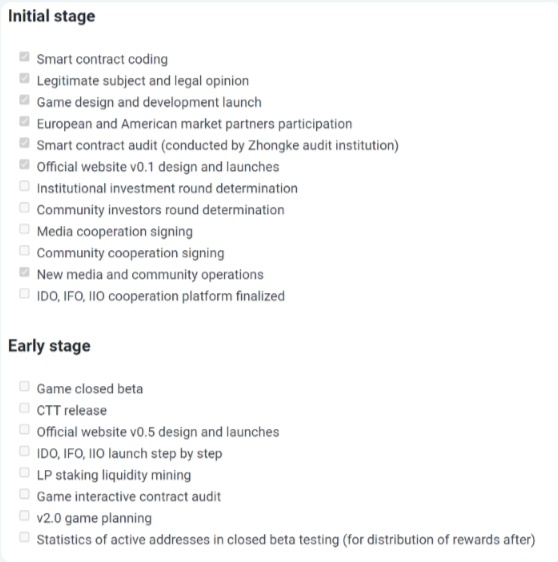
Task: Check IDO, IFO, IIO cooperation platform finalized
Action: [24, 294]
